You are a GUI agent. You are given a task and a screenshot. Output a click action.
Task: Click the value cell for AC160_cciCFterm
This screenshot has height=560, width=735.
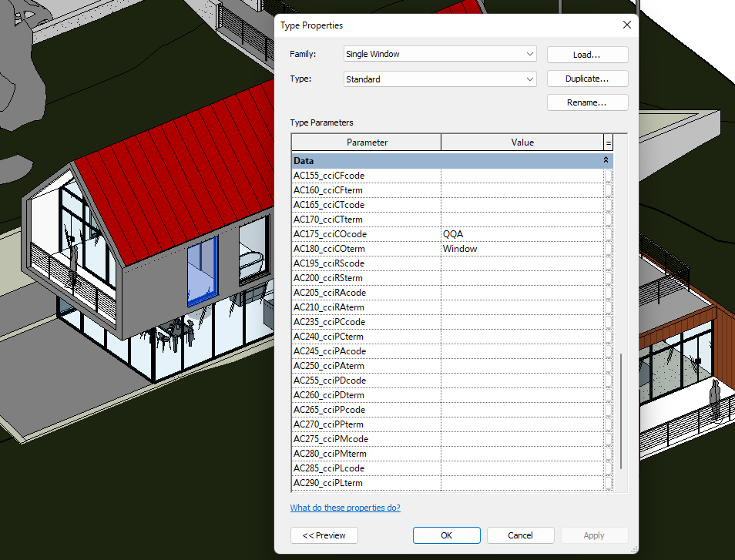point(522,190)
